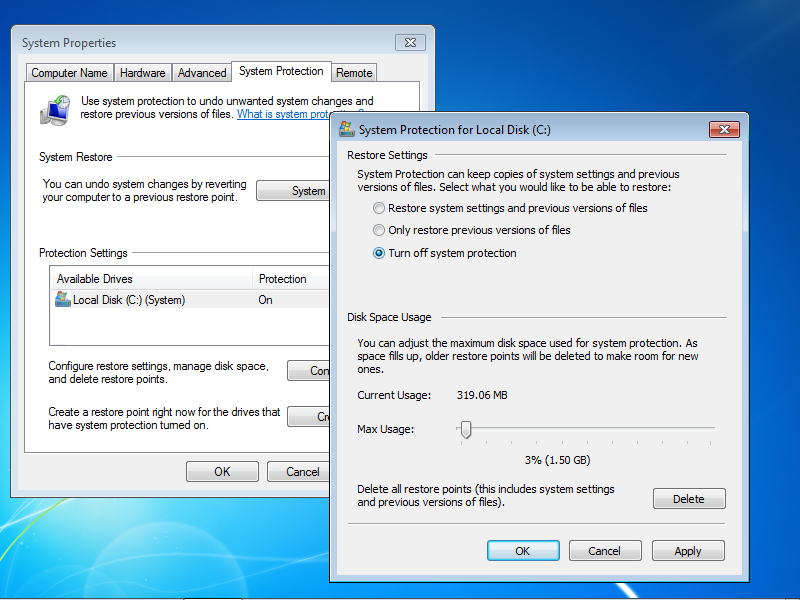Viewport: 800px width, 600px height.
Task: Close the System Protection for Local Disk window
Action: pos(724,130)
